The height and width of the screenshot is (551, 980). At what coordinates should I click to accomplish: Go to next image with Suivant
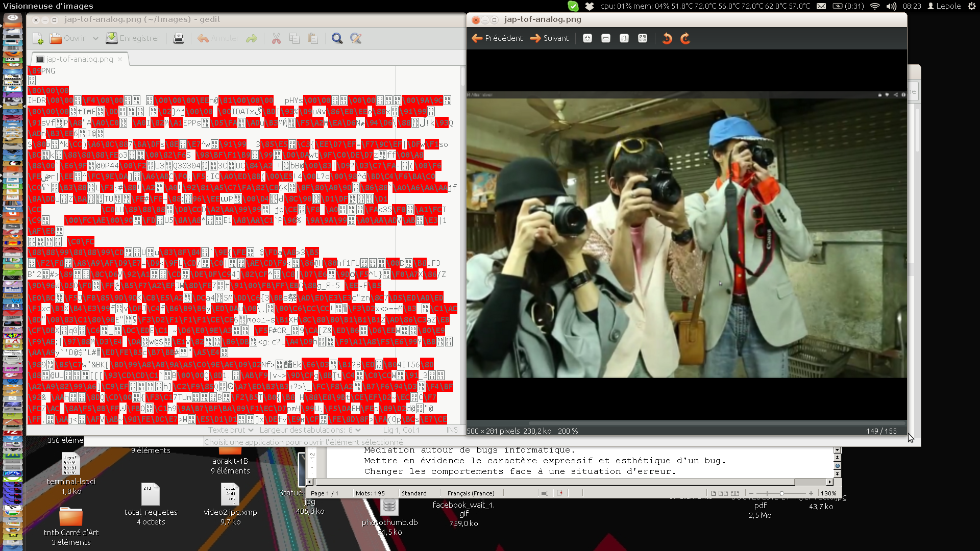(x=549, y=38)
